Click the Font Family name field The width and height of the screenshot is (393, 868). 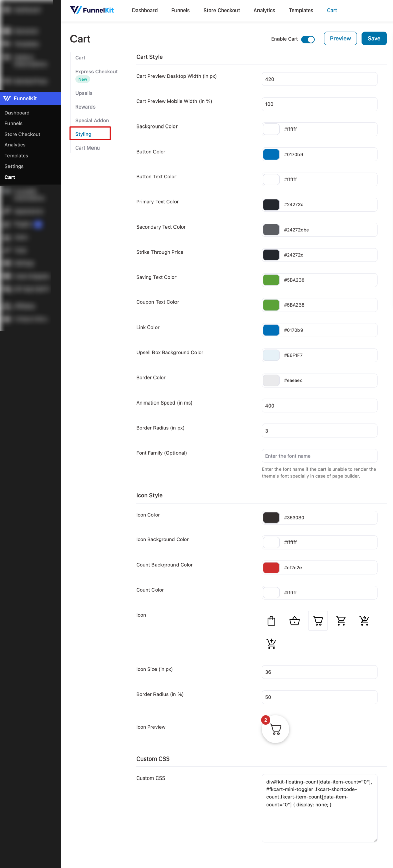319,456
